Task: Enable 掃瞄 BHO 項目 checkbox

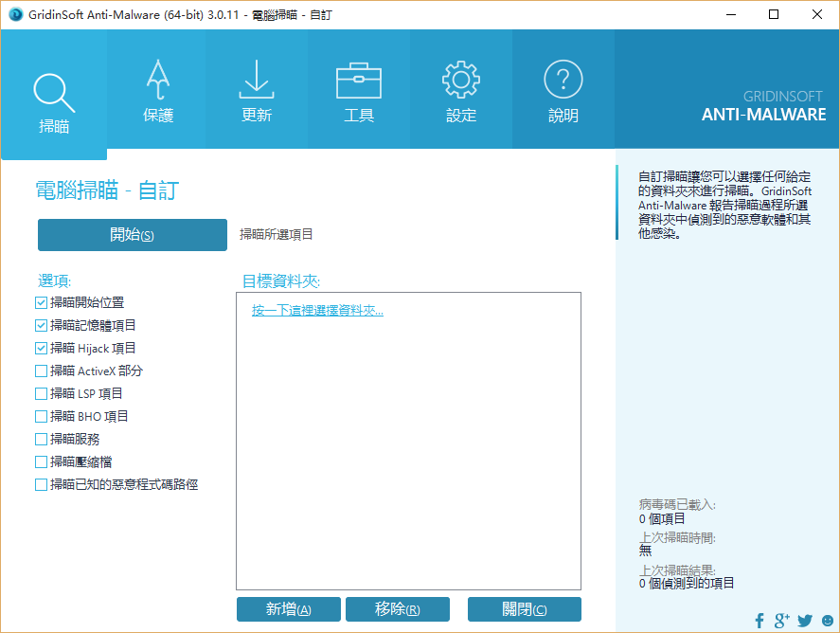Action: [41, 416]
